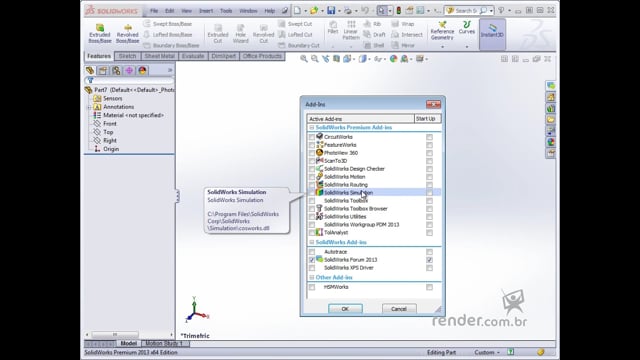
Task: Switch to the Sketch tab
Action: [127, 56]
